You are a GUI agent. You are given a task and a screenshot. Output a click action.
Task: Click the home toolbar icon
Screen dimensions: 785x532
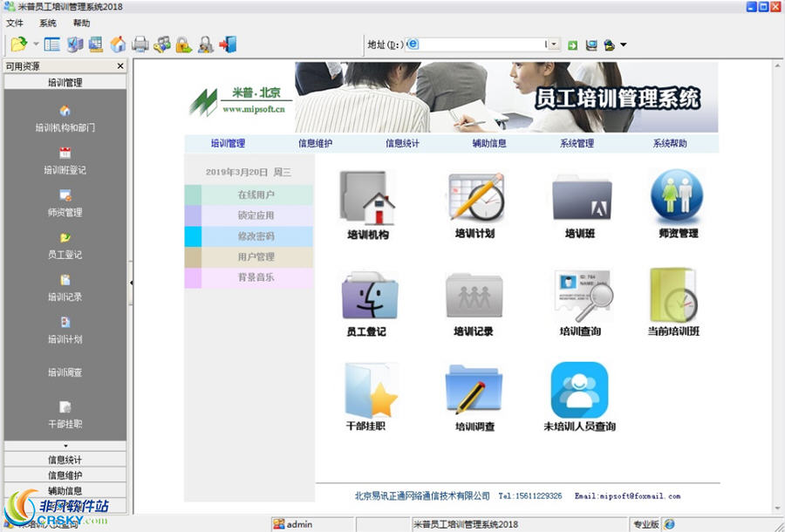pos(118,44)
